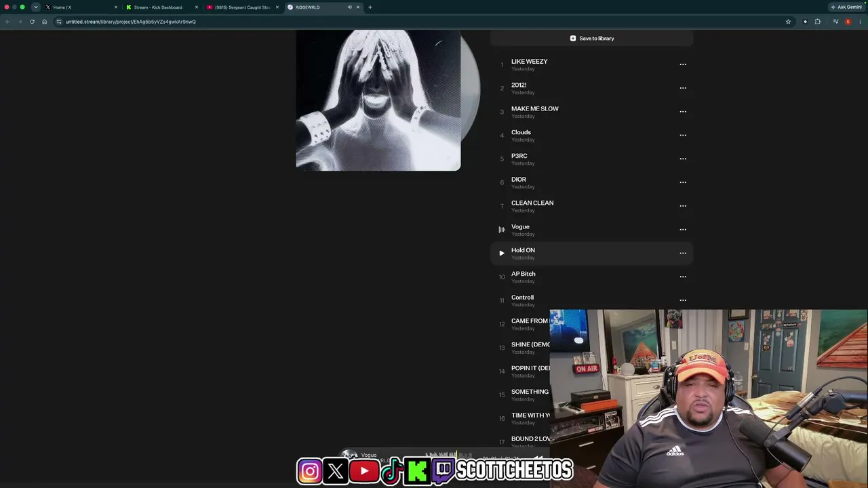Open more options for MAKE ME SLOW
Image resolution: width=868 pixels, height=488 pixels.
pos(683,112)
